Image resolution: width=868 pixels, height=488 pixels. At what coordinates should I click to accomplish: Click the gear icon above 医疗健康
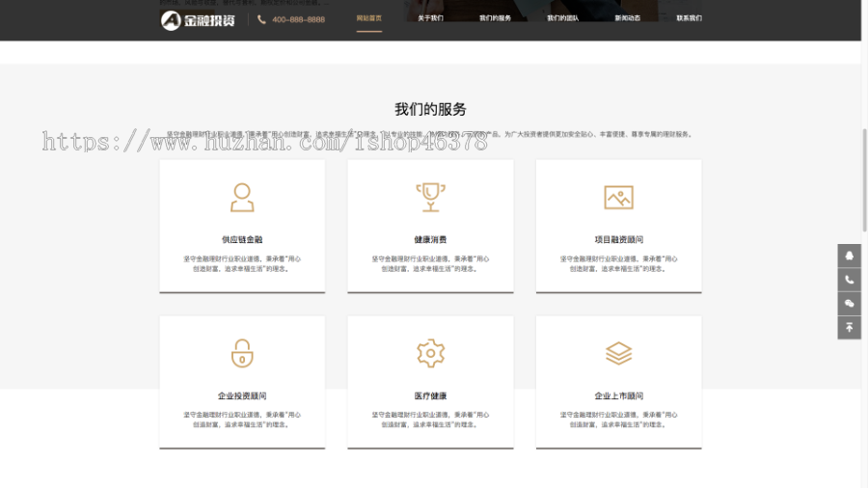(x=431, y=354)
